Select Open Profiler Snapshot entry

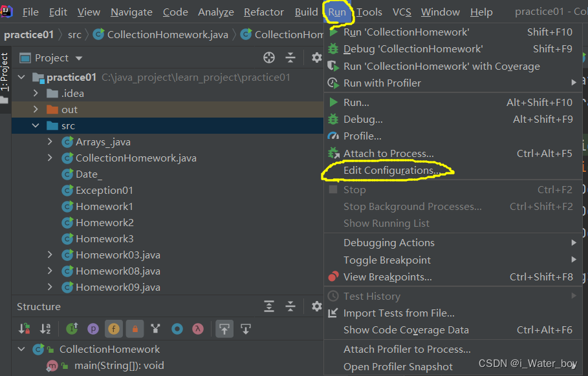click(453, 367)
